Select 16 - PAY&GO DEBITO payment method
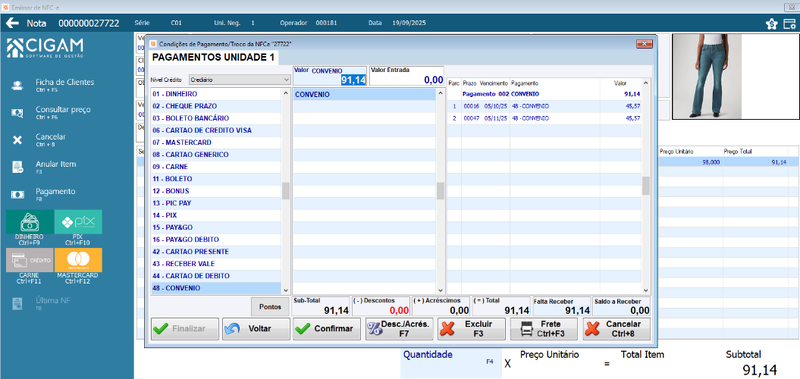 pos(216,240)
